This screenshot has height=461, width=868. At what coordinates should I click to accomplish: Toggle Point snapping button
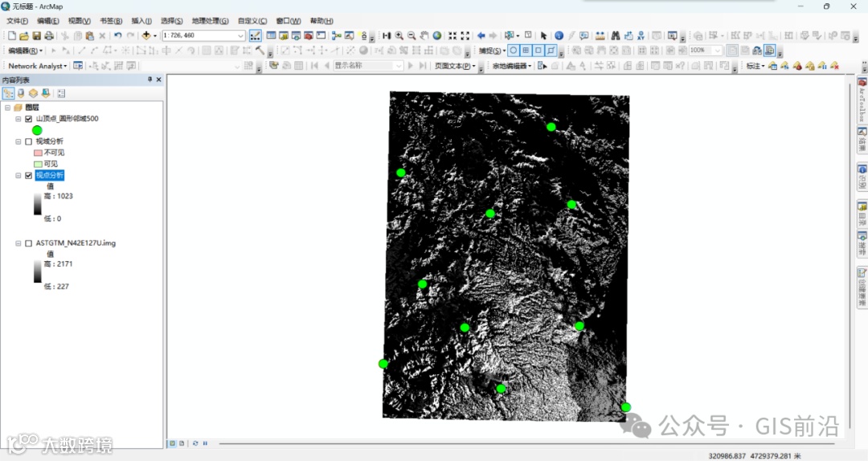[514, 51]
